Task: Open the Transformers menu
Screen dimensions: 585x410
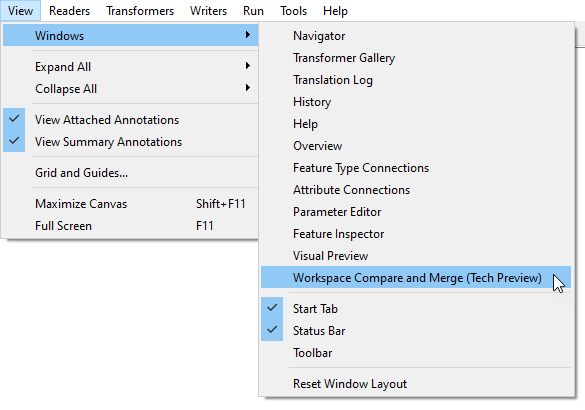Action: (140, 10)
